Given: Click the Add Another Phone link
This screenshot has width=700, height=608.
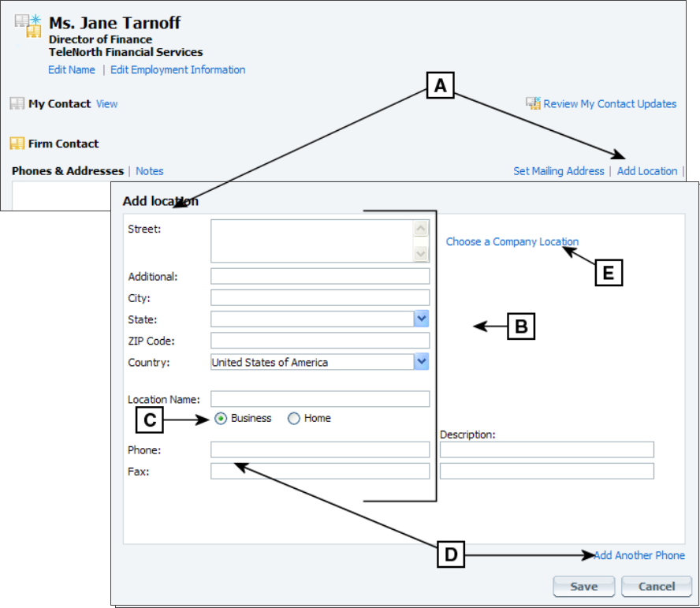Looking at the screenshot, I should [639, 555].
